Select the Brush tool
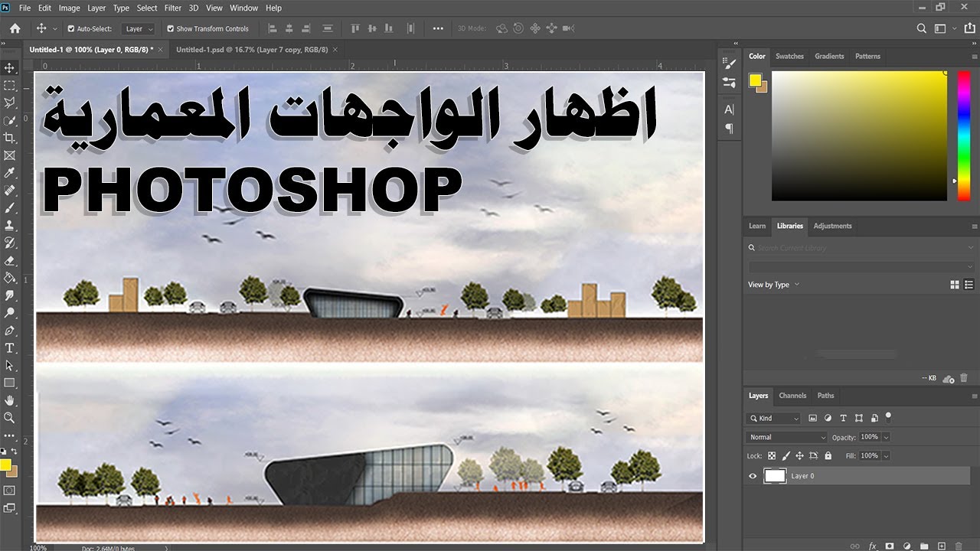Image resolution: width=980 pixels, height=551 pixels. point(10,208)
